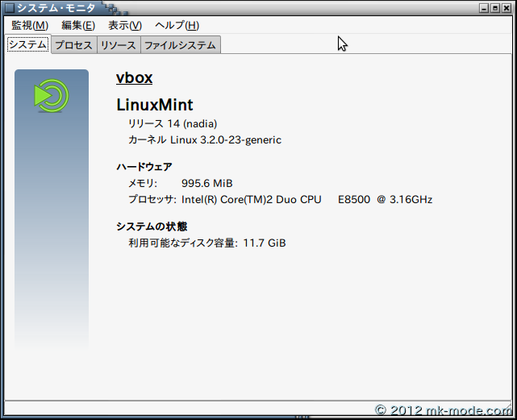Click the LinuxMint distribution name

pyautogui.click(x=155, y=105)
